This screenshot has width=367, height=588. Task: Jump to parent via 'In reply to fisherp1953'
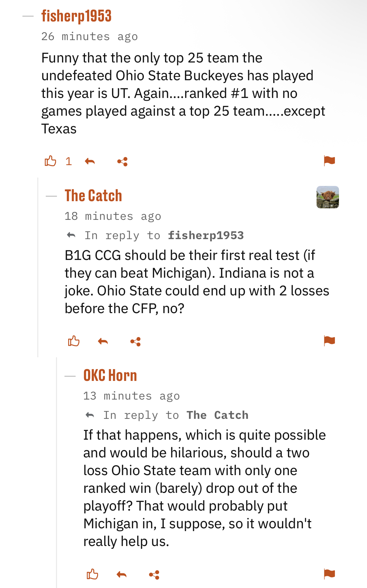point(205,236)
